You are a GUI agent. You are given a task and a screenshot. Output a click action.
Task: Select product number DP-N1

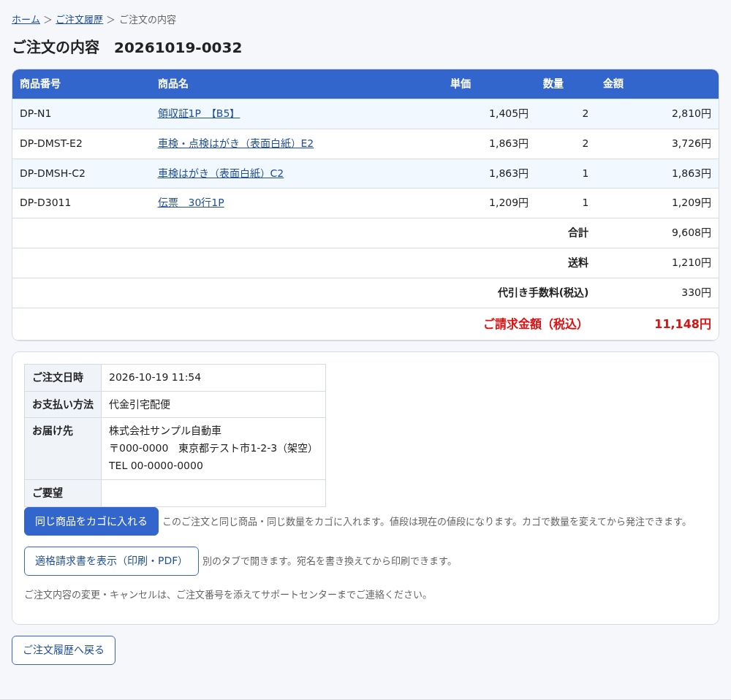(35, 113)
